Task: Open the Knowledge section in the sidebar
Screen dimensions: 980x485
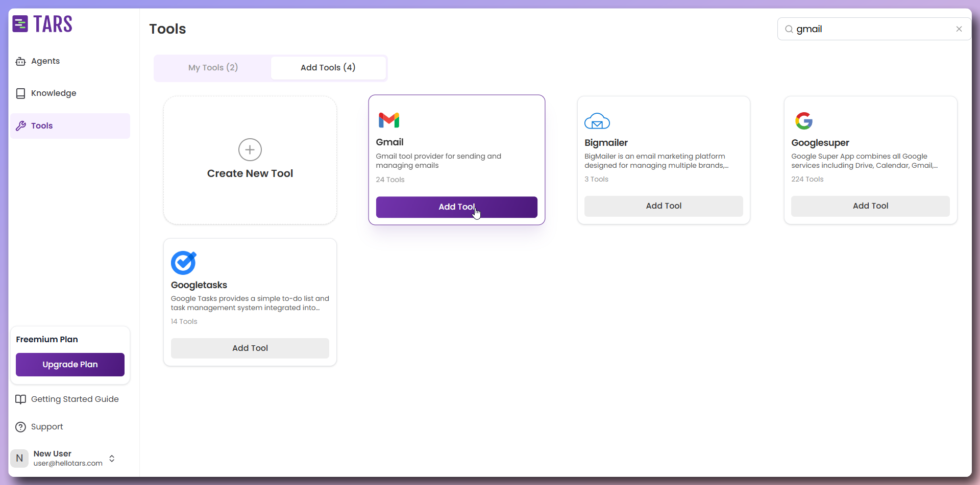Action: pos(54,93)
